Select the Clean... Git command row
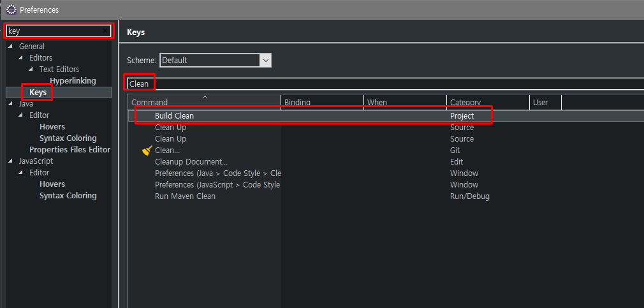 [x=386, y=150]
